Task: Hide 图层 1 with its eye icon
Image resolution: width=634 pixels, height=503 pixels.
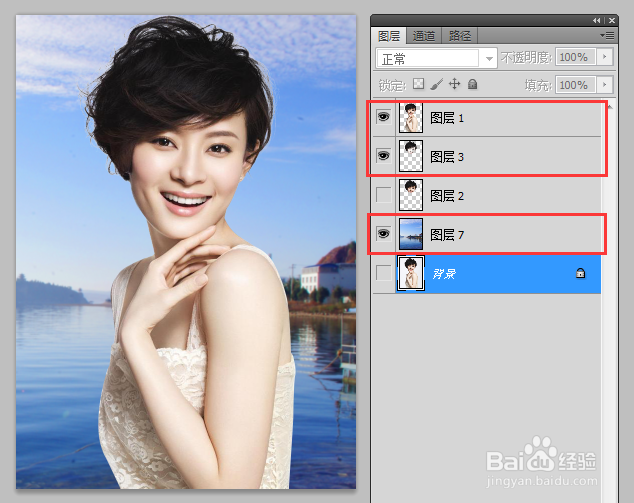Action: (x=383, y=117)
